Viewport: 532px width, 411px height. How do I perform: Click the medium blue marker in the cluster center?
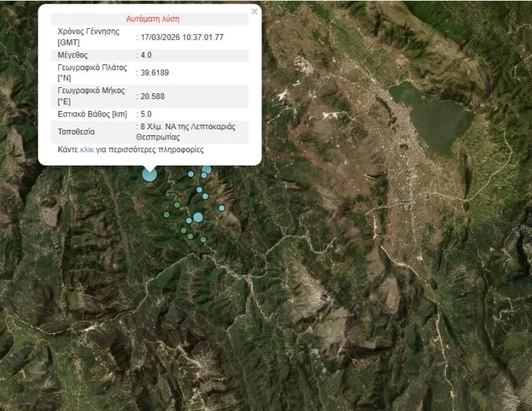tap(198, 217)
